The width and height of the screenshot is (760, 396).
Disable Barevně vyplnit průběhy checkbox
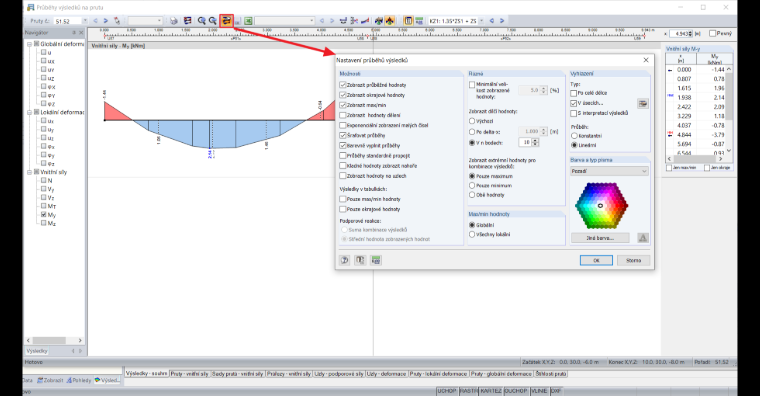pos(343,145)
